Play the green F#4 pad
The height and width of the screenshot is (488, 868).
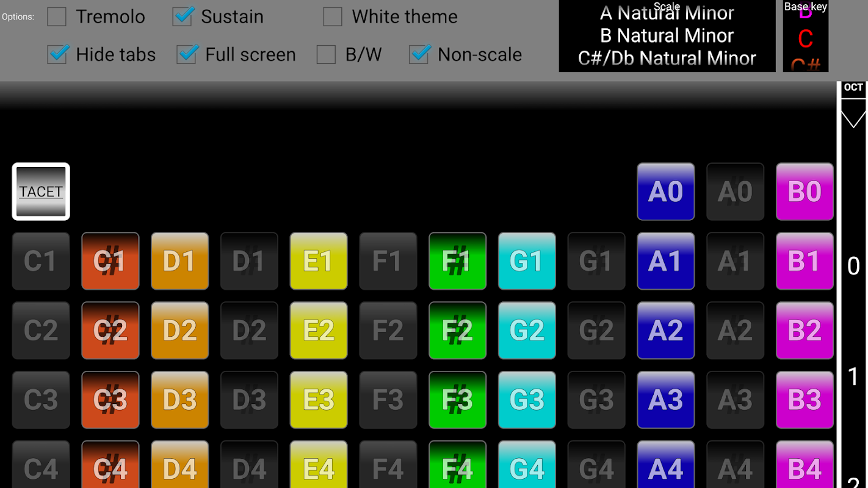tap(457, 465)
